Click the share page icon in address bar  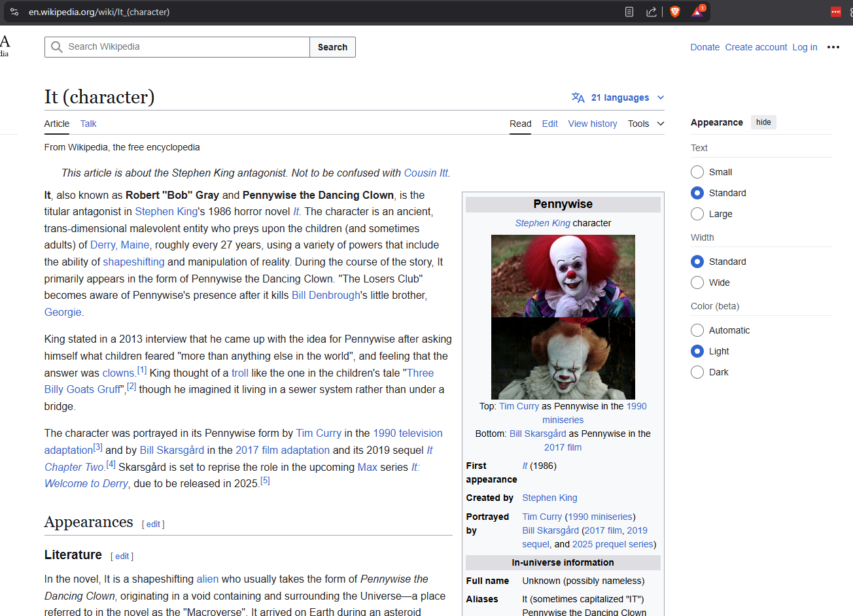(x=651, y=12)
